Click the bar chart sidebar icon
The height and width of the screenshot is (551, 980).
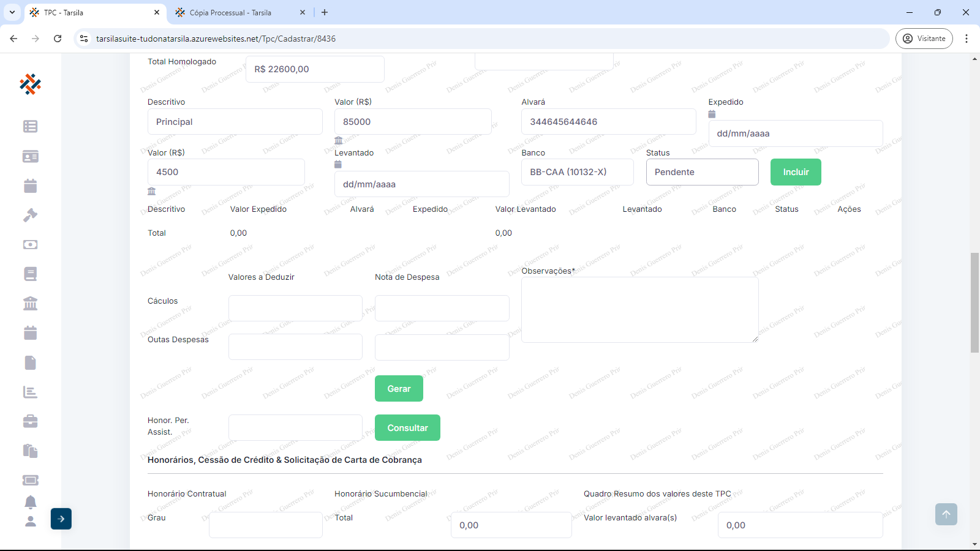point(30,392)
